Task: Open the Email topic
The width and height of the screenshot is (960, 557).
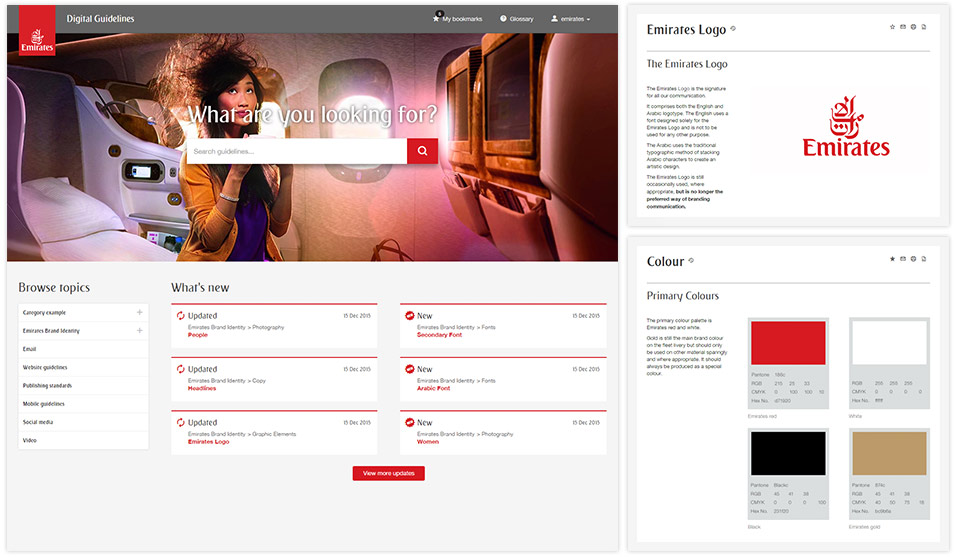Action: click(x=83, y=349)
